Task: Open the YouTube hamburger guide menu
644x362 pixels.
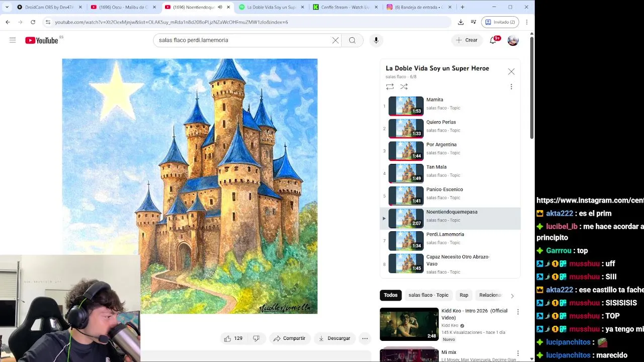Action: click(13, 40)
